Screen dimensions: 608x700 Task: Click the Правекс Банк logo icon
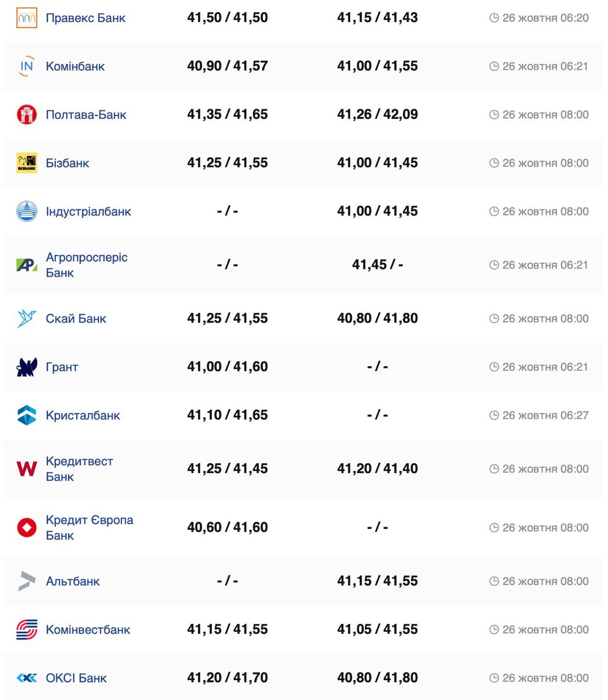tap(27, 18)
